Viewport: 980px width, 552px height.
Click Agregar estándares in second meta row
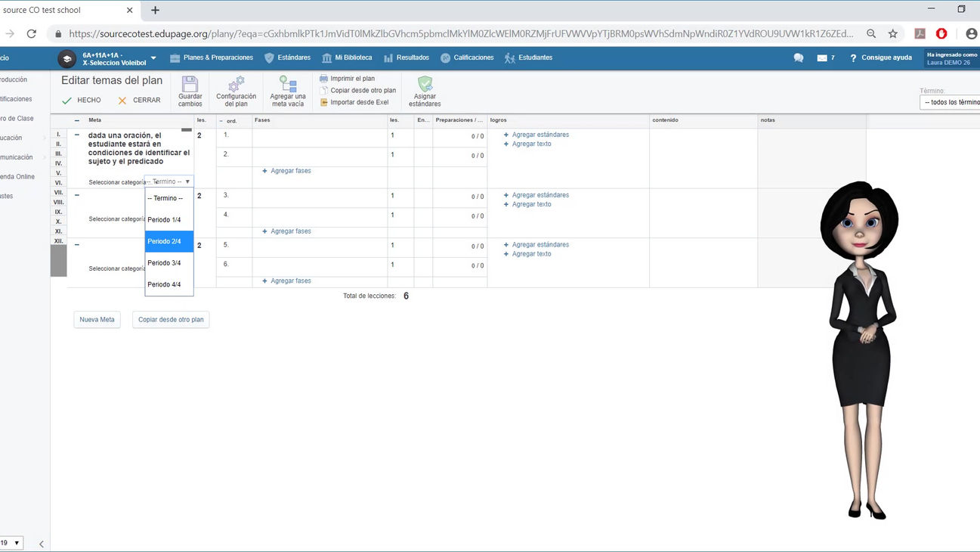(536, 195)
